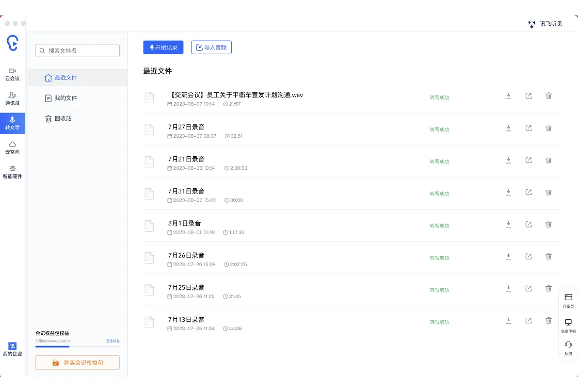The width and height of the screenshot is (578, 392).
Task: Open the 多端体验 floating shortcut
Action: pyautogui.click(x=568, y=325)
